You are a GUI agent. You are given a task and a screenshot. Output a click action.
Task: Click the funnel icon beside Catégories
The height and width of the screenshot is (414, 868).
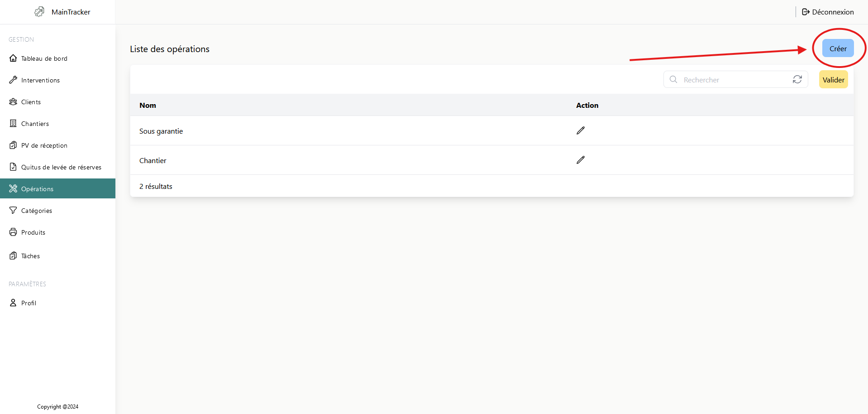point(13,211)
